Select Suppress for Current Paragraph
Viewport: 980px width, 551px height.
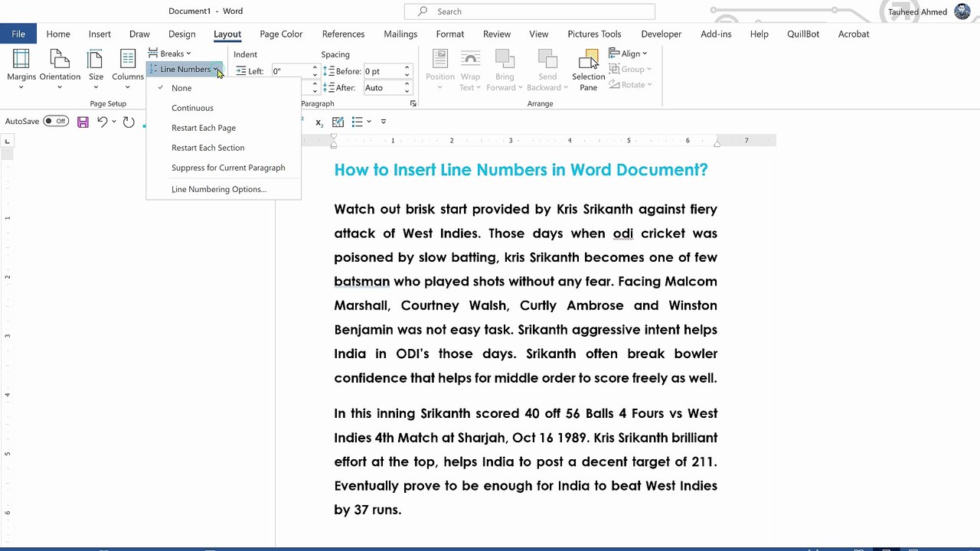[228, 168]
